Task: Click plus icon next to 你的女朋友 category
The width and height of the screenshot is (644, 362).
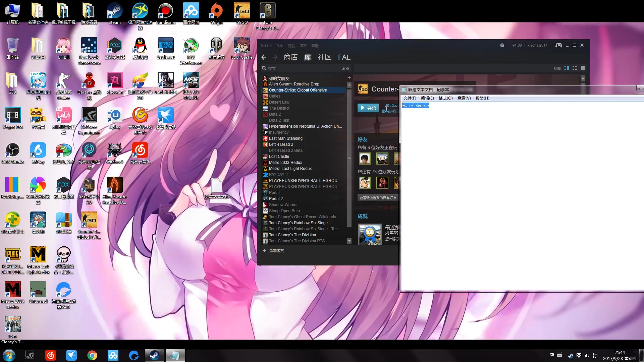Action: point(349,78)
